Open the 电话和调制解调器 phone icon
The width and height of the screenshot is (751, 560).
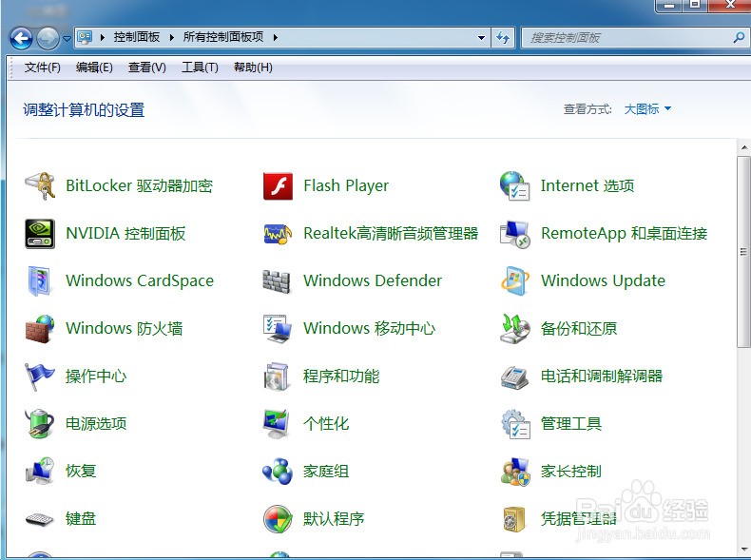coord(515,377)
